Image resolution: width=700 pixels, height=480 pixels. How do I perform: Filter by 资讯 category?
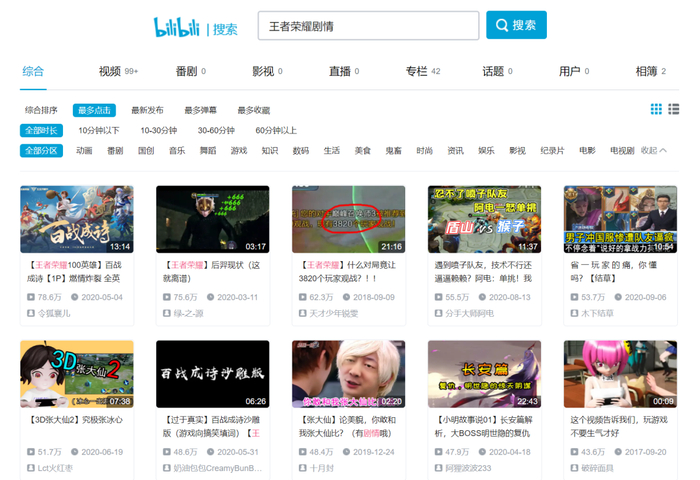[455, 150]
